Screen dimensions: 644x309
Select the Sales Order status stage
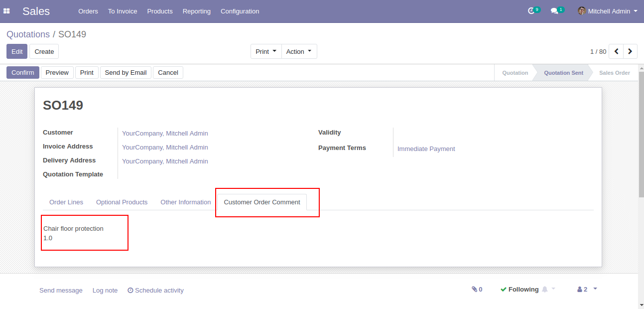click(614, 73)
